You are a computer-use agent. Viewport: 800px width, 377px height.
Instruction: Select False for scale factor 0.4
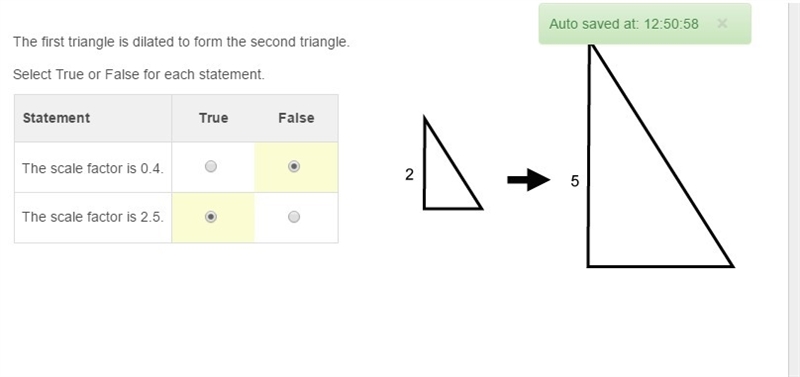pyautogui.click(x=294, y=166)
